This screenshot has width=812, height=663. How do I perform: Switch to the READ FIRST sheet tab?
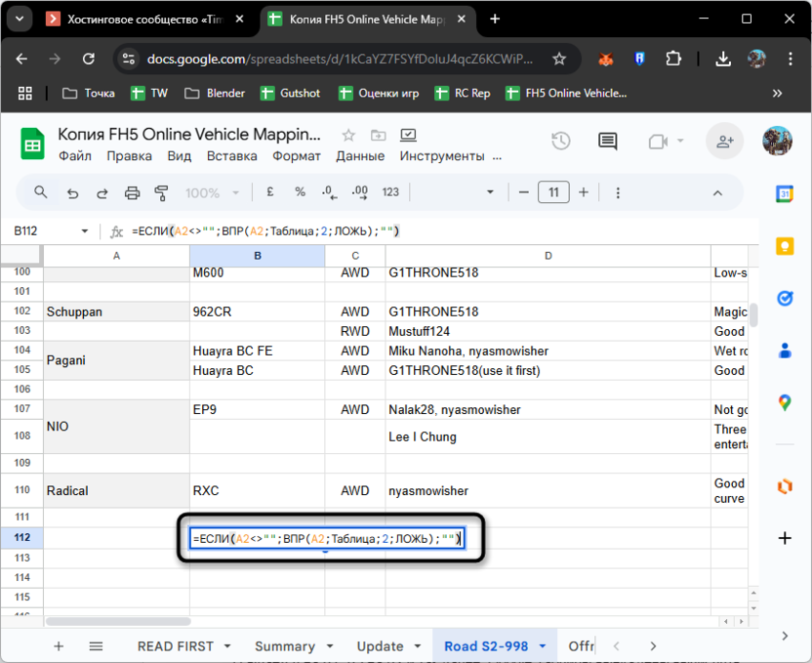click(x=175, y=646)
